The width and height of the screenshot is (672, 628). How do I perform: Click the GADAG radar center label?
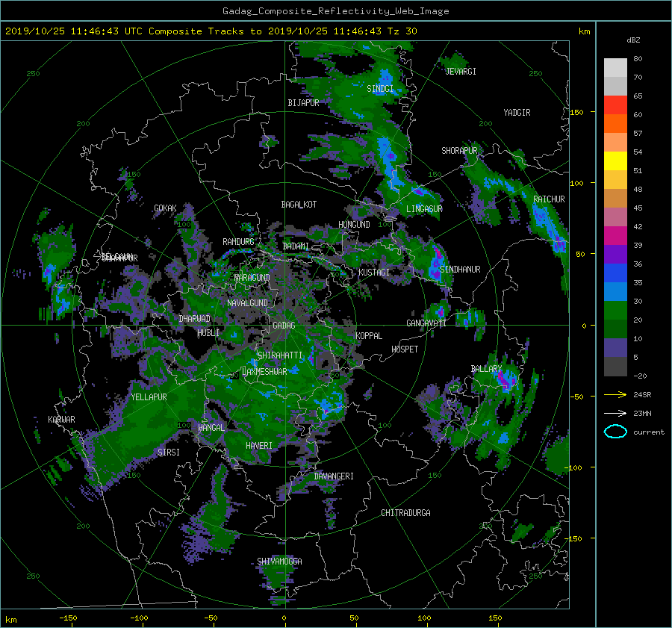pos(284,326)
